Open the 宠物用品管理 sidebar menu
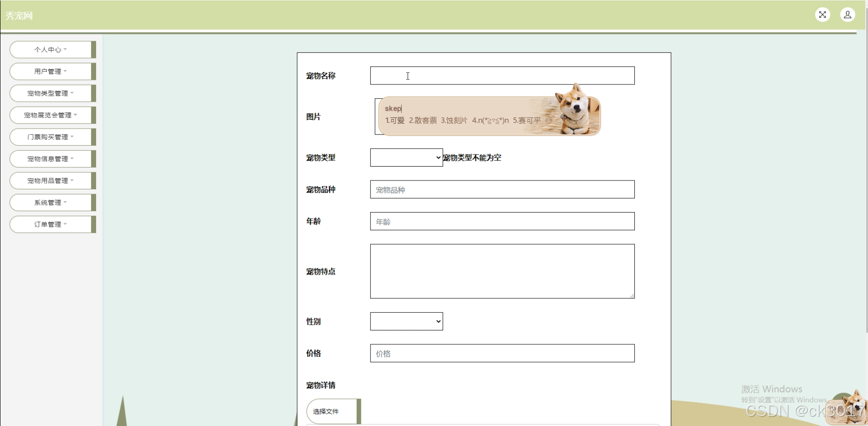The height and width of the screenshot is (426, 868). (52, 181)
